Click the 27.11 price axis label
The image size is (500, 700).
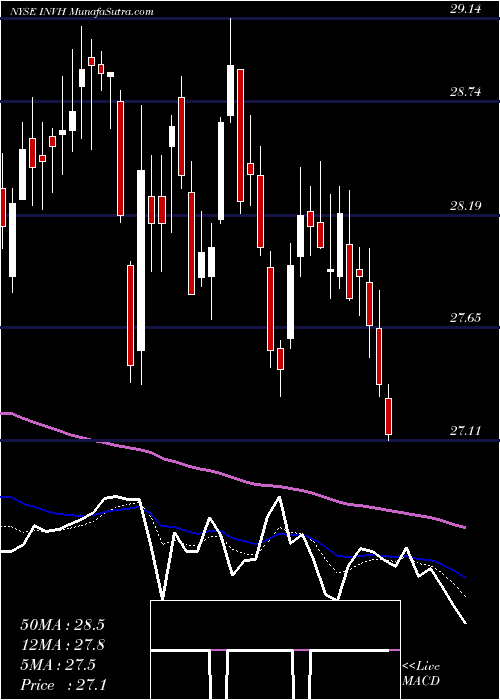pyautogui.click(x=465, y=431)
